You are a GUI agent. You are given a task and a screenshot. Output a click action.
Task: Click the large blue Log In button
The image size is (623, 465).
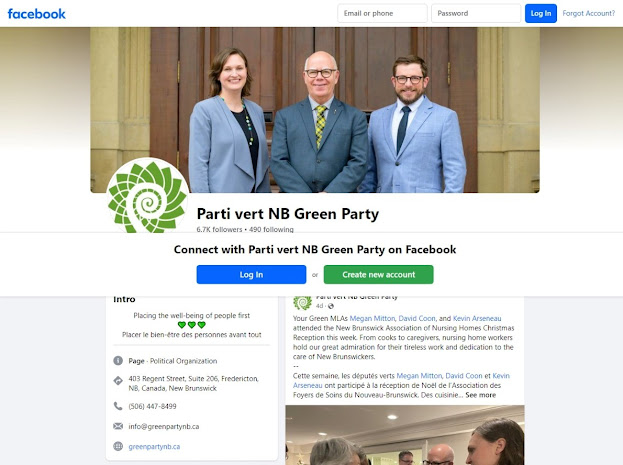(251, 275)
